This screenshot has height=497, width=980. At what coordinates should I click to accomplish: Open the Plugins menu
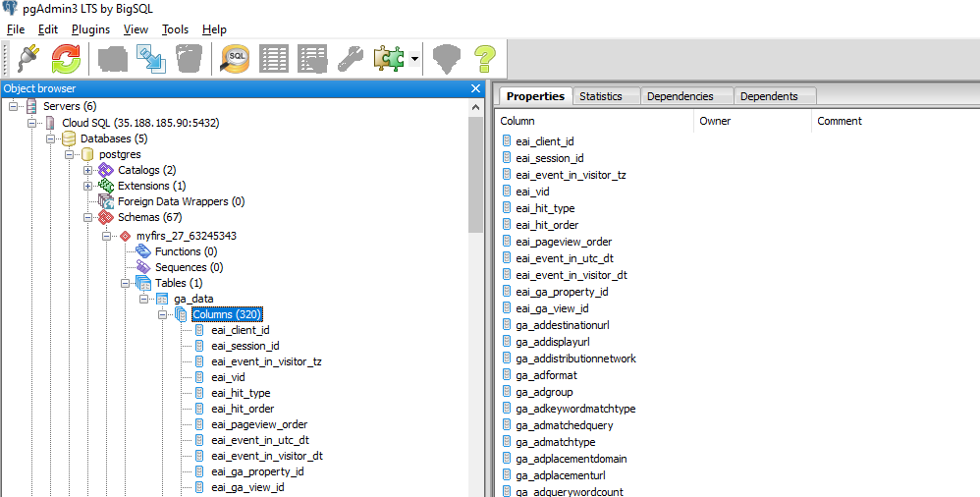tap(90, 29)
